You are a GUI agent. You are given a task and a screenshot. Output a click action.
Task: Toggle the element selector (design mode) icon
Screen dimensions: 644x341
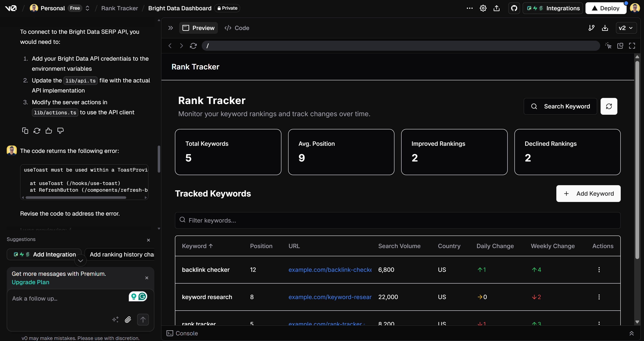(608, 46)
